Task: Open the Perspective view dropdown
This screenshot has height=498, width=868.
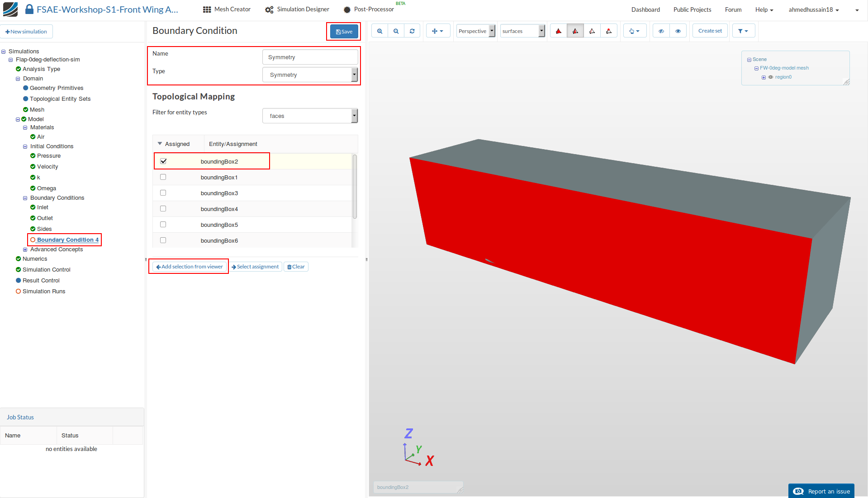Action: click(x=476, y=31)
